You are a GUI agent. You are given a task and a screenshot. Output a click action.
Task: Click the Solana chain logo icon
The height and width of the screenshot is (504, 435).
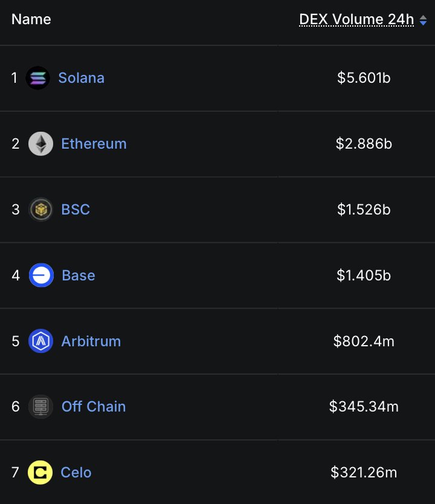[x=38, y=78]
